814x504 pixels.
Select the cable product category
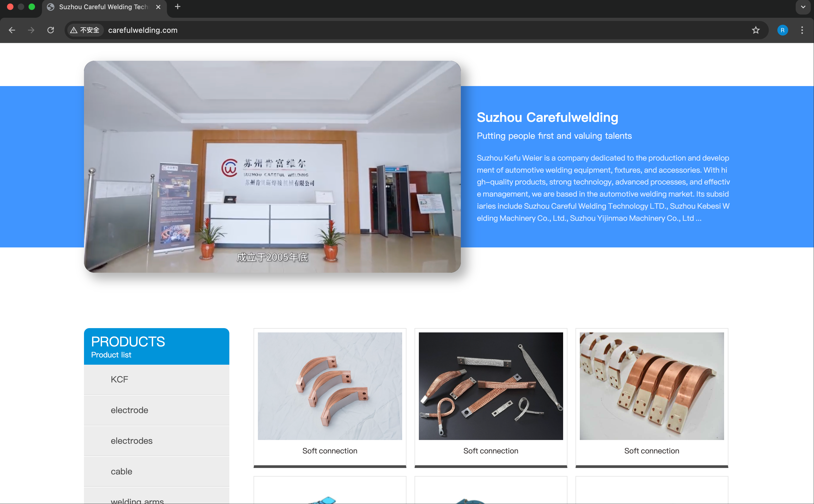[156, 471]
